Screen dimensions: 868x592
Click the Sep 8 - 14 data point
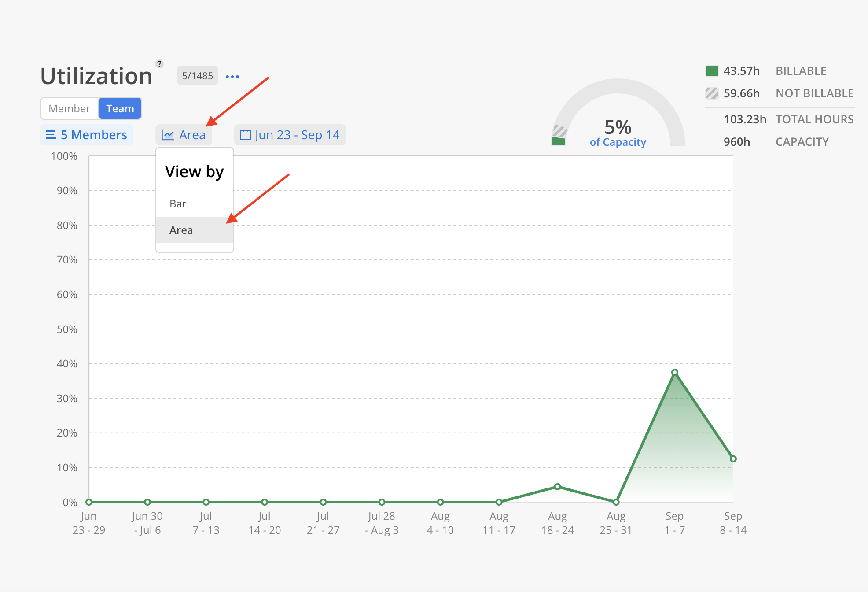pos(733,459)
